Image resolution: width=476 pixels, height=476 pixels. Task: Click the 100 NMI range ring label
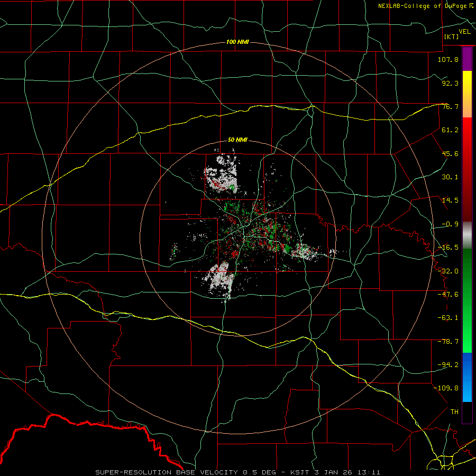pos(237,42)
